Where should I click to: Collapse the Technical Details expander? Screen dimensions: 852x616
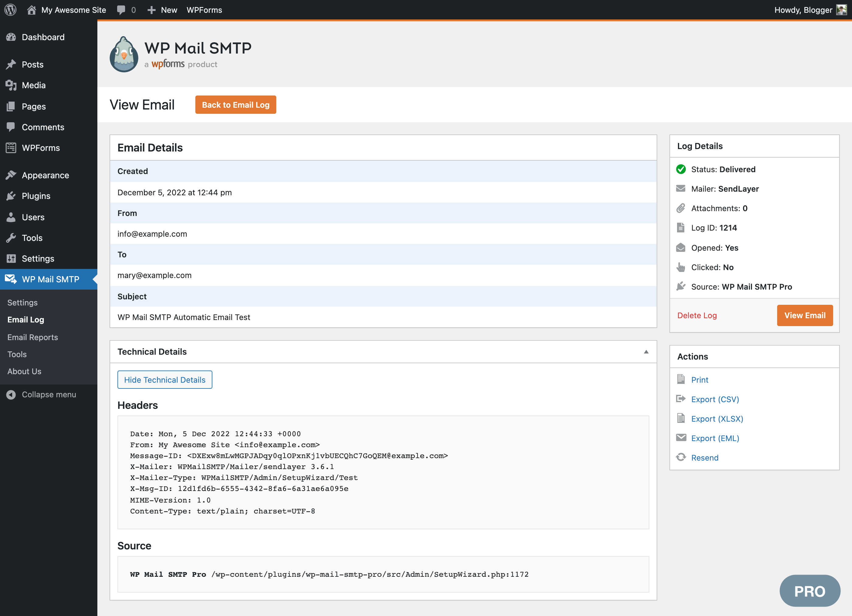646,352
